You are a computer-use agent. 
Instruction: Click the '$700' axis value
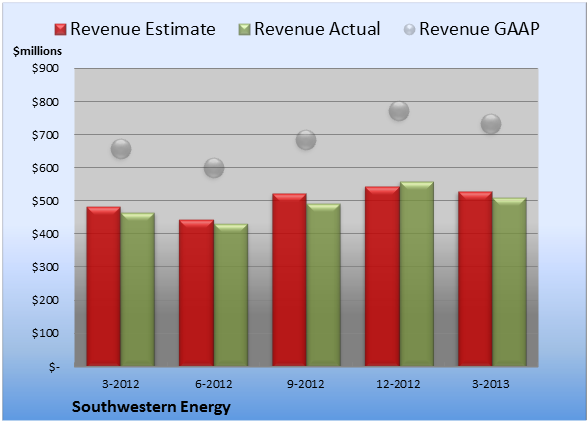click(45, 135)
